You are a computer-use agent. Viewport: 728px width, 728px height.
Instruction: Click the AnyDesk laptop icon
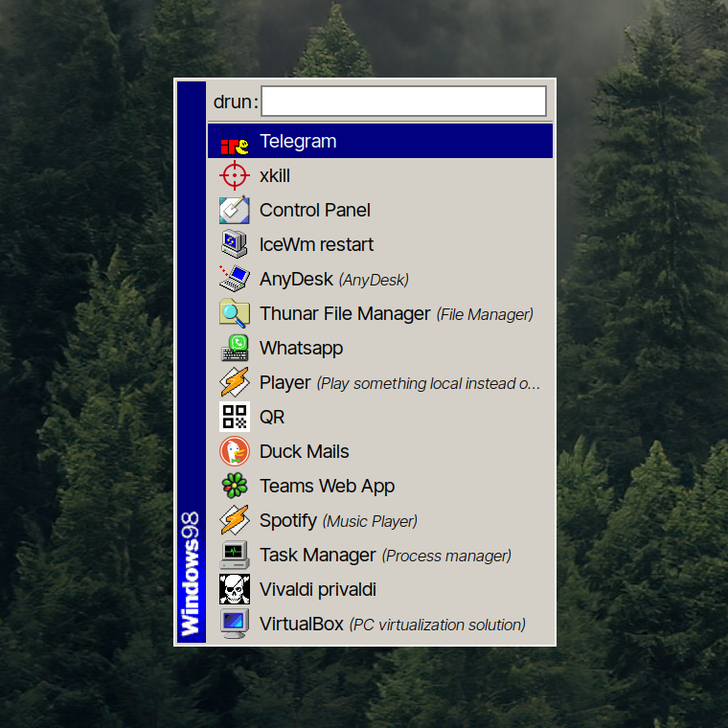(235, 279)
